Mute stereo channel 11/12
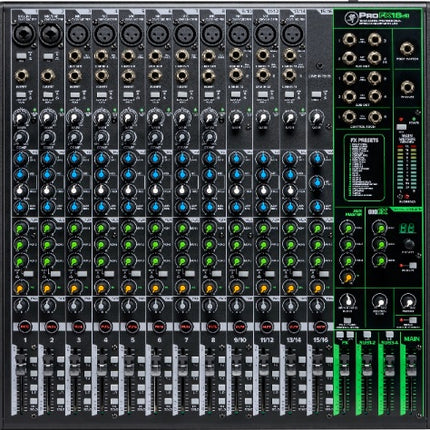 point(267,327)
